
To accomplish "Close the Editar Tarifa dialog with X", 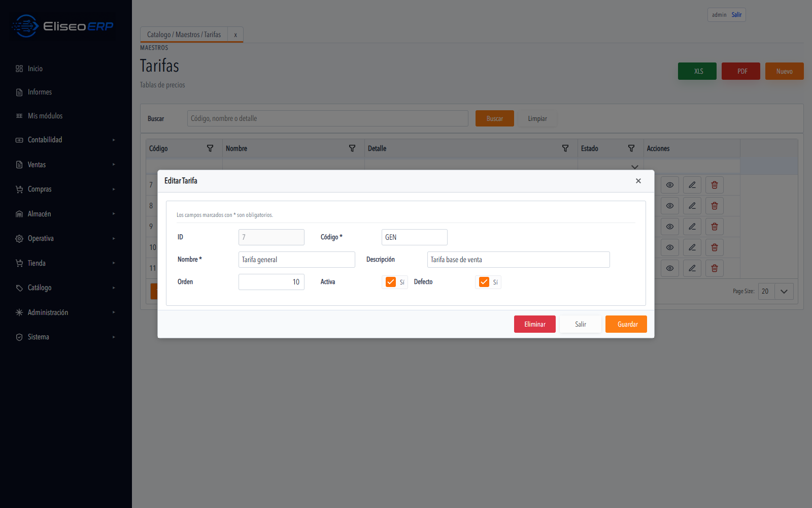I will (638, 181).
